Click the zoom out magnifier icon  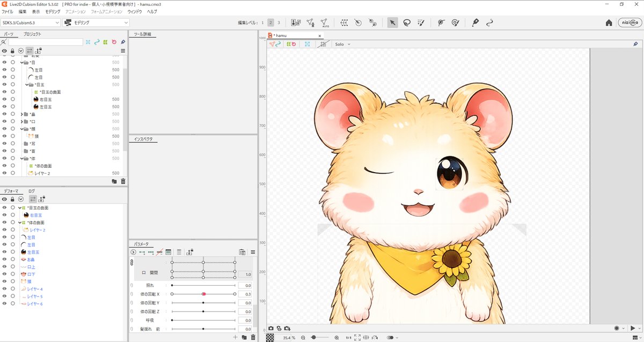coord(303,338)
